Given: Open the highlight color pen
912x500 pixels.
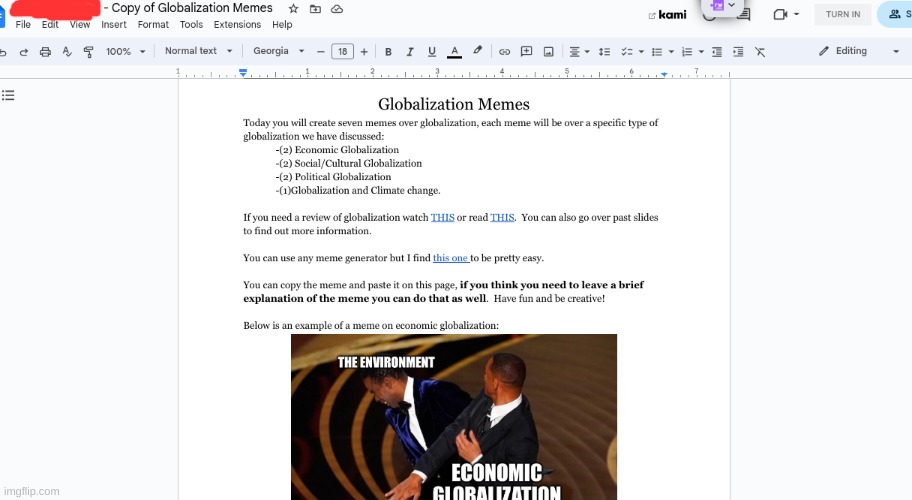Looking at the screenshot, I should pyautogui.click(x=477, y=51).
